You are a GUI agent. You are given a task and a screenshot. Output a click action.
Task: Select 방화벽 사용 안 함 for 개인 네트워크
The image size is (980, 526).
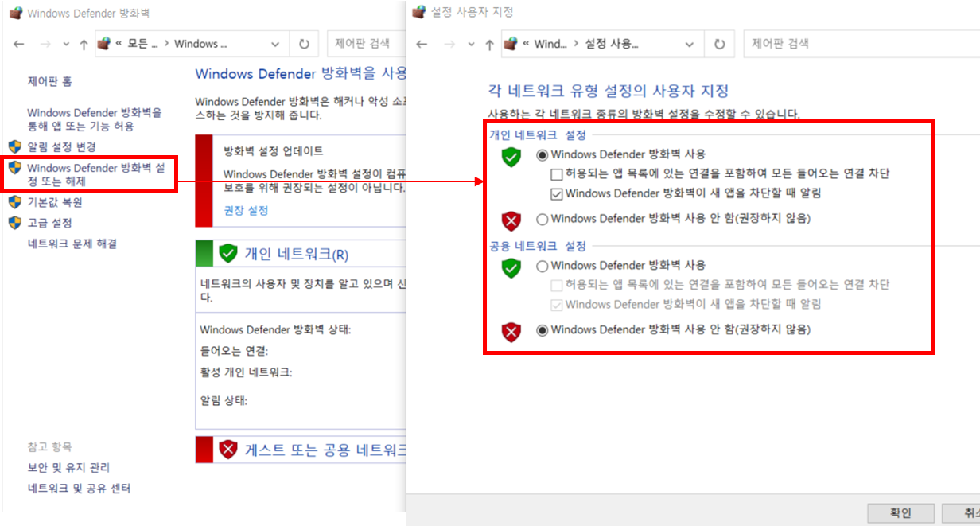pos(542,218)
